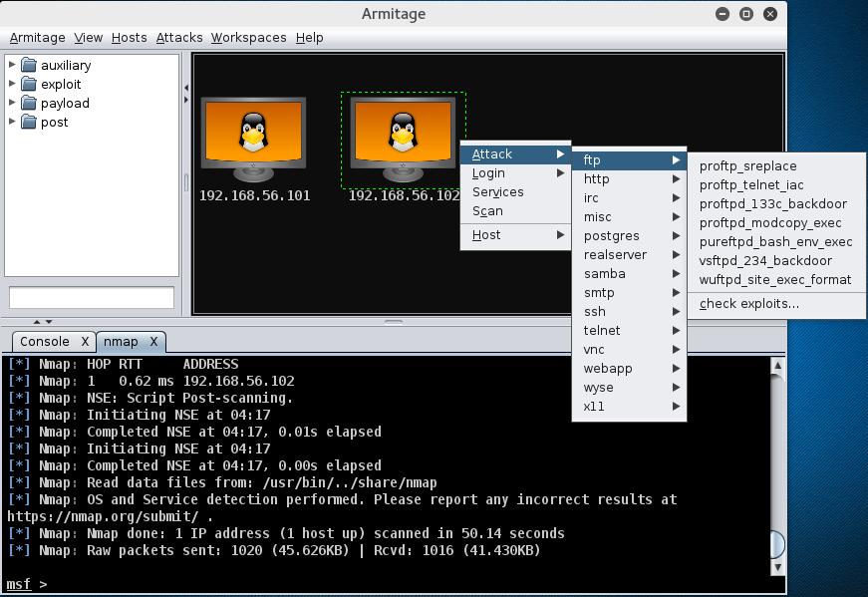Select check exploits... in ftp submenu
Image resolution: width=868 pixels, height=597 pixels.
(776, 304)
